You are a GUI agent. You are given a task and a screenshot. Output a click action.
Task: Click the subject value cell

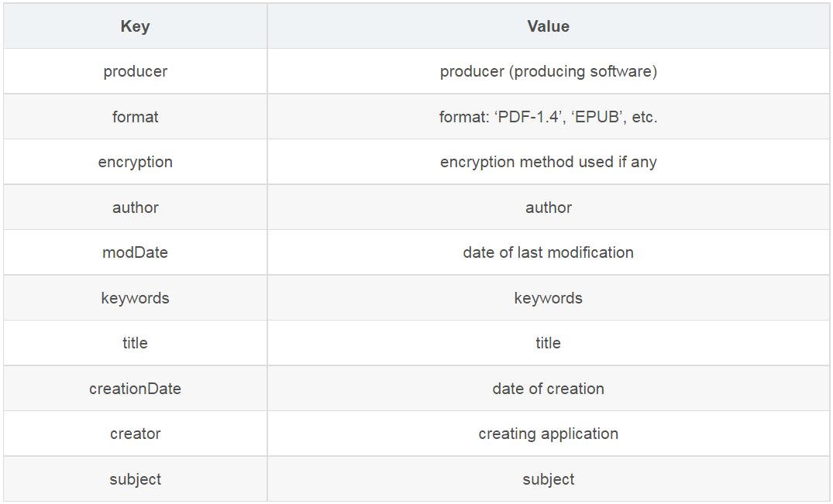(x=548, y=479)
